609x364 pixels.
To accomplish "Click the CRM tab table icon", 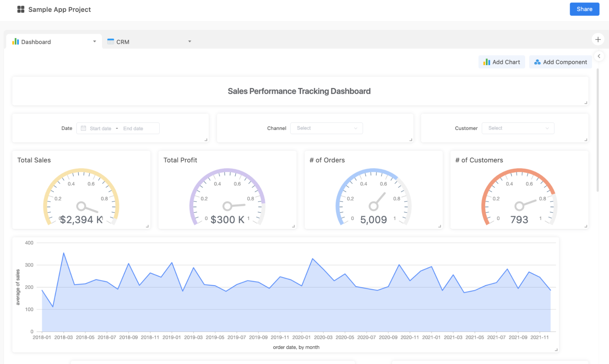I will click(111, 42).
